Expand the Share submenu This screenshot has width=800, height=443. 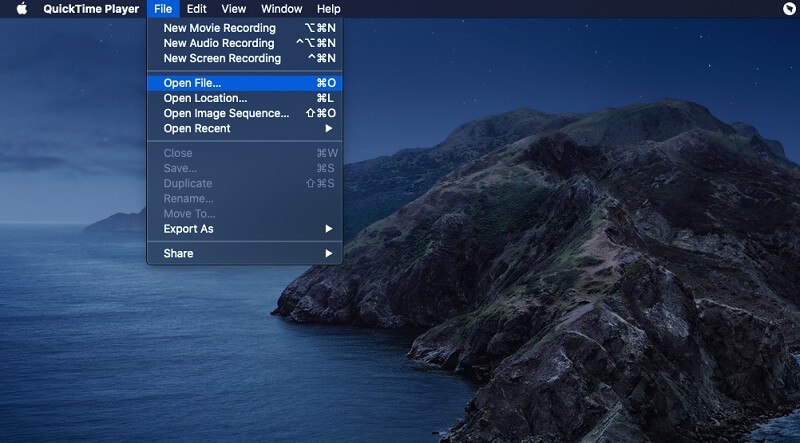[x=245, y=254]
